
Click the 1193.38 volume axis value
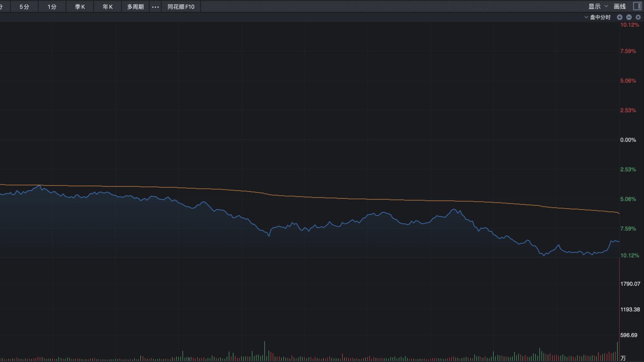(630, 309)
